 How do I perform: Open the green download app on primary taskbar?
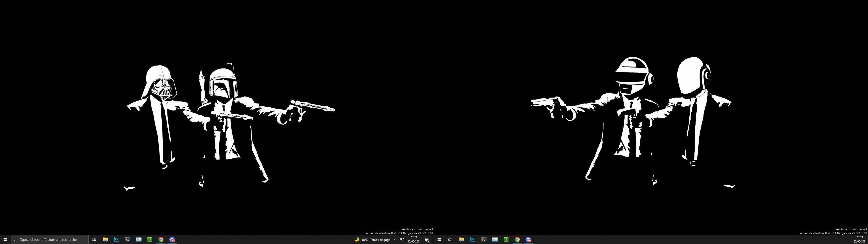pos(150,240)
